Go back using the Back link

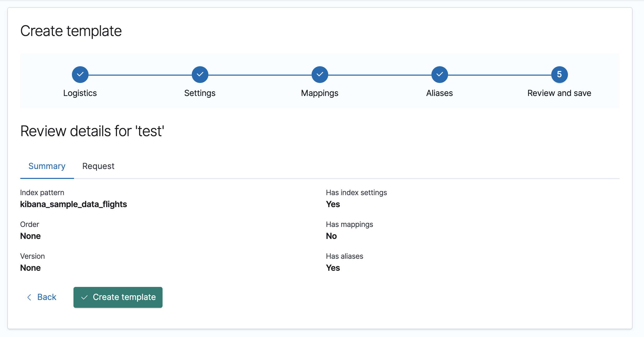47,297
